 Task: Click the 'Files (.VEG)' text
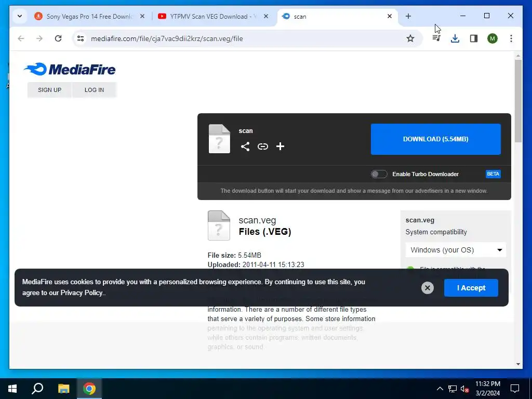pos(264,232)
